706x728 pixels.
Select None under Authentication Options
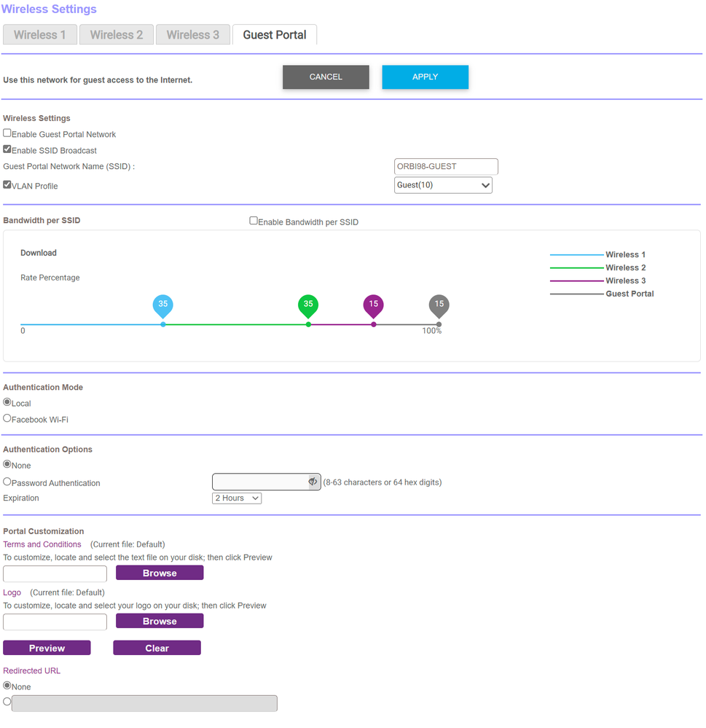pyautogui.click(x=7, y=465)
